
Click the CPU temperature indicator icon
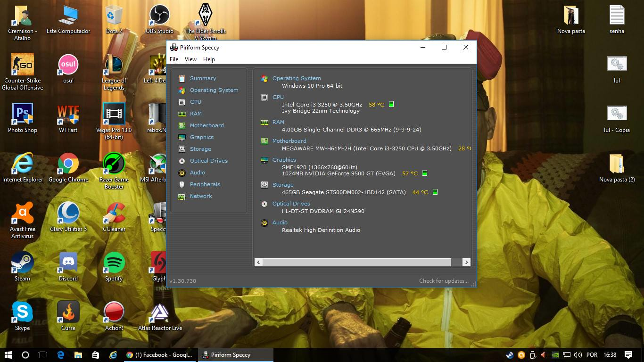(x=391, y=105)
